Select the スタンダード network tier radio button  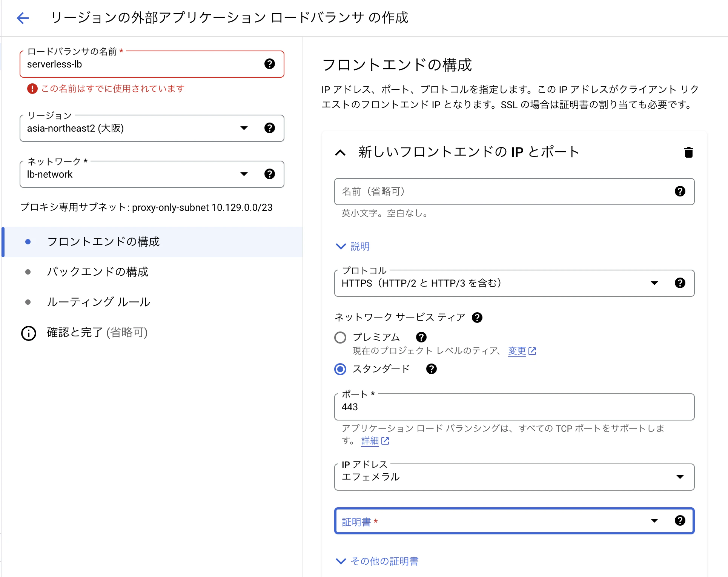[x=340, y=369]
